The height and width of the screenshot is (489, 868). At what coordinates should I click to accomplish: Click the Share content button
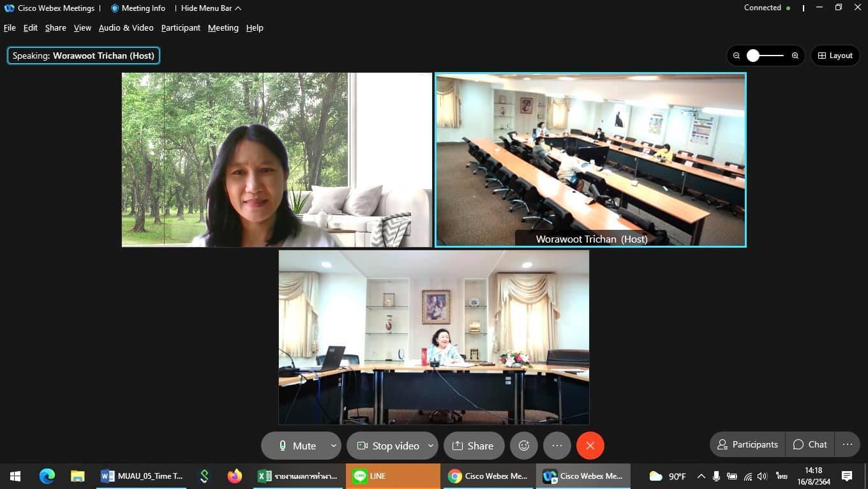pyautogui.click(x=474, y=446)
